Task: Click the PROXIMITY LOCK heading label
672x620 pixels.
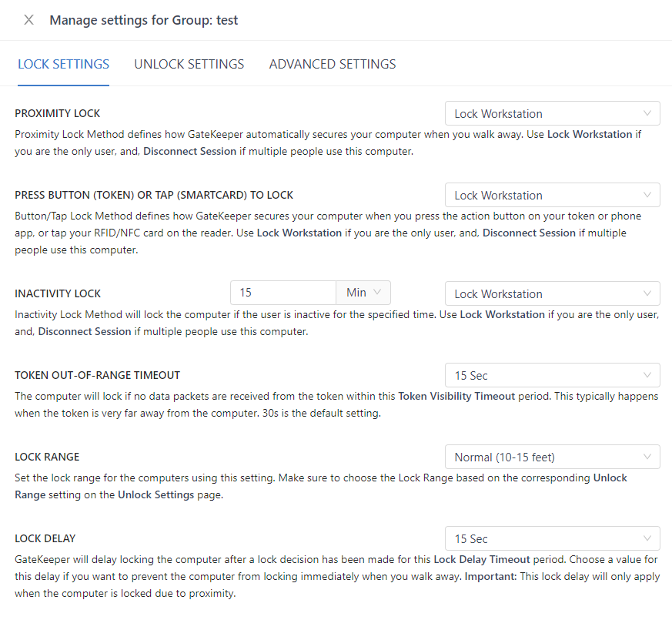Action: pos(58,113)
